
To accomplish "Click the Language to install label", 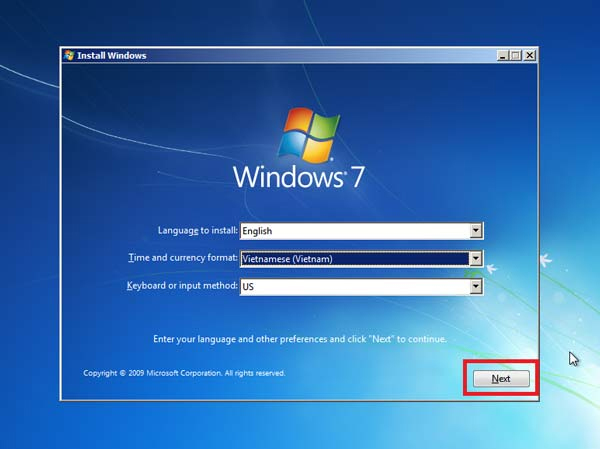I will coord(198,230).
